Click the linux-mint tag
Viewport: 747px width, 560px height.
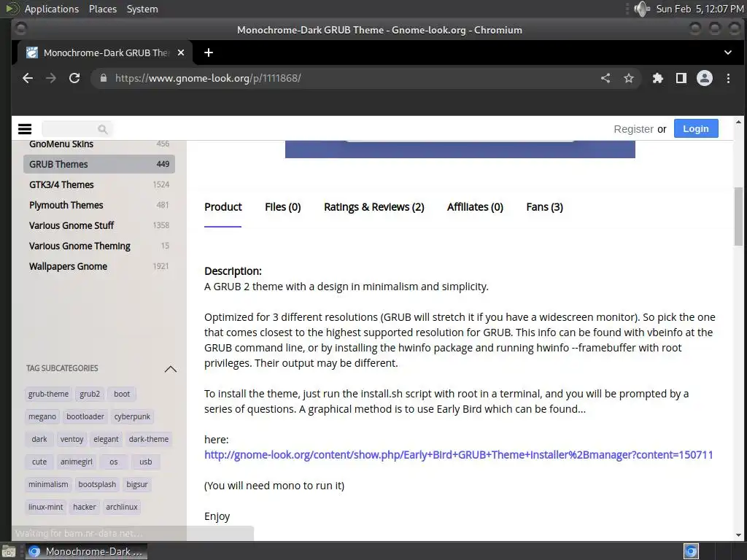pos(45,507)
